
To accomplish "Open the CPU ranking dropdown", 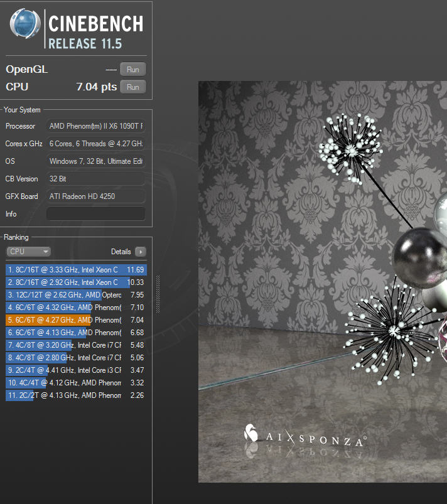I will 29,251.
